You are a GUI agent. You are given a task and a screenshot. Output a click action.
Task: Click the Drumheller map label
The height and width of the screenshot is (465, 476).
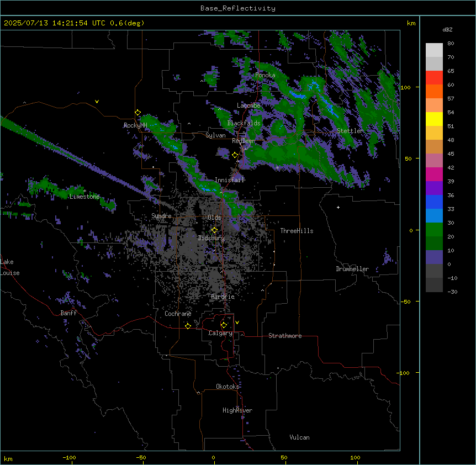(x=352, y=269)
